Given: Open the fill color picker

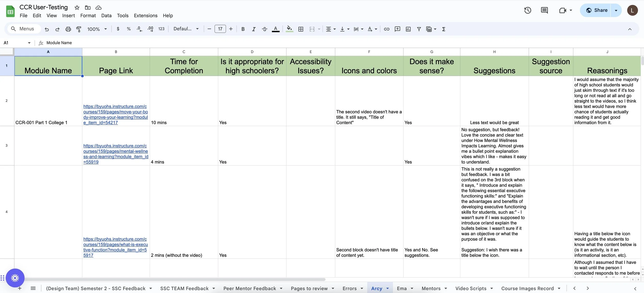Looking at the screenshot, I should tap(289, 29).
